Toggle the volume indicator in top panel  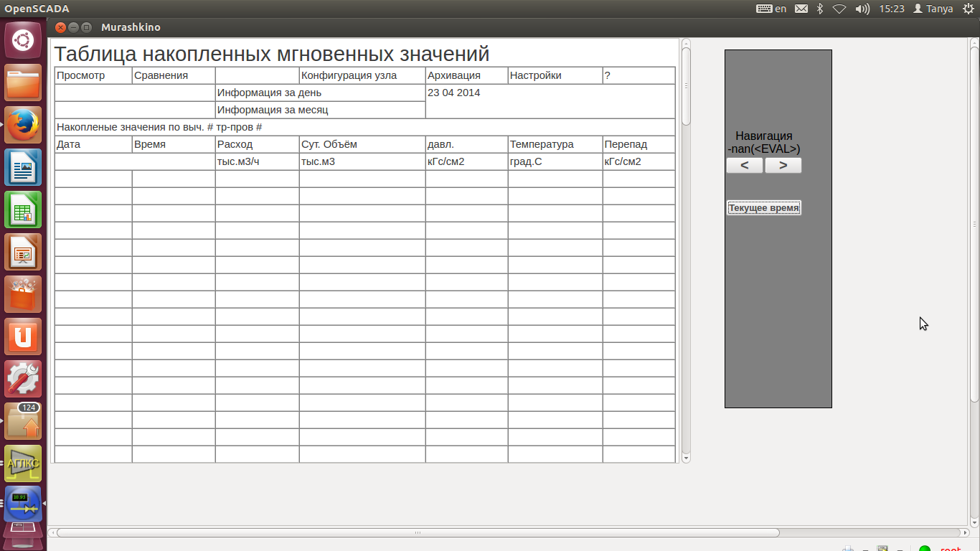coord(862,9)
